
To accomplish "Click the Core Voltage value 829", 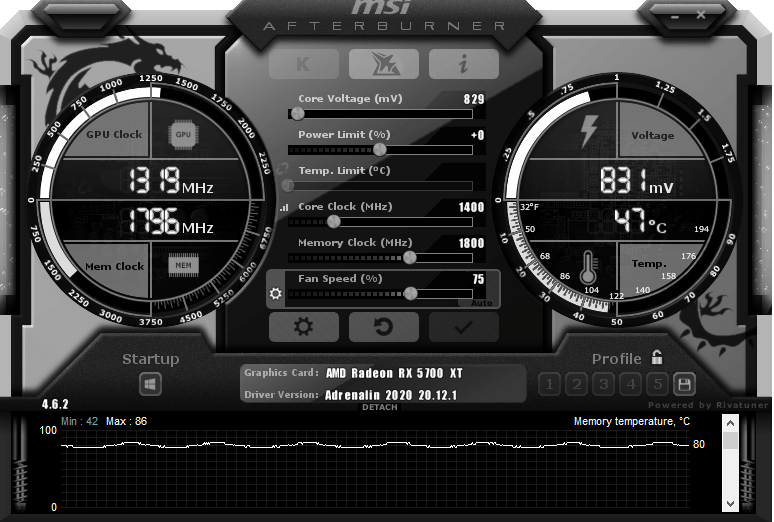I will [x=473, y=99].
